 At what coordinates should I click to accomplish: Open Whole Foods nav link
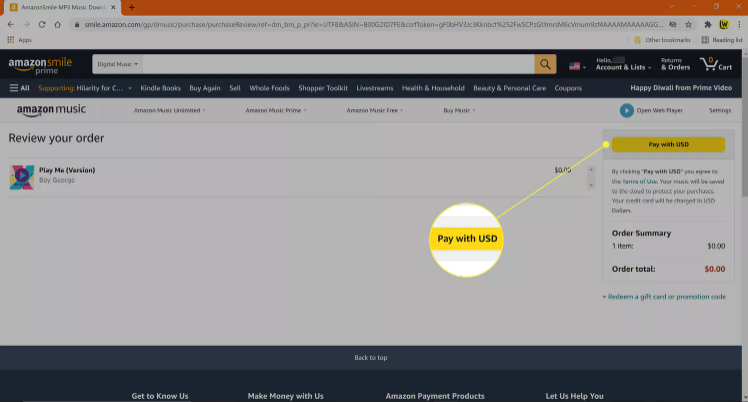pos(270,88)
